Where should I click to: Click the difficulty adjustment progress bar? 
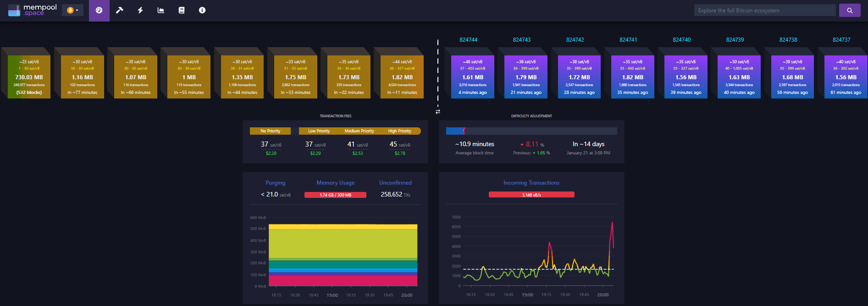pyautogui.click(x=531, y=131)
